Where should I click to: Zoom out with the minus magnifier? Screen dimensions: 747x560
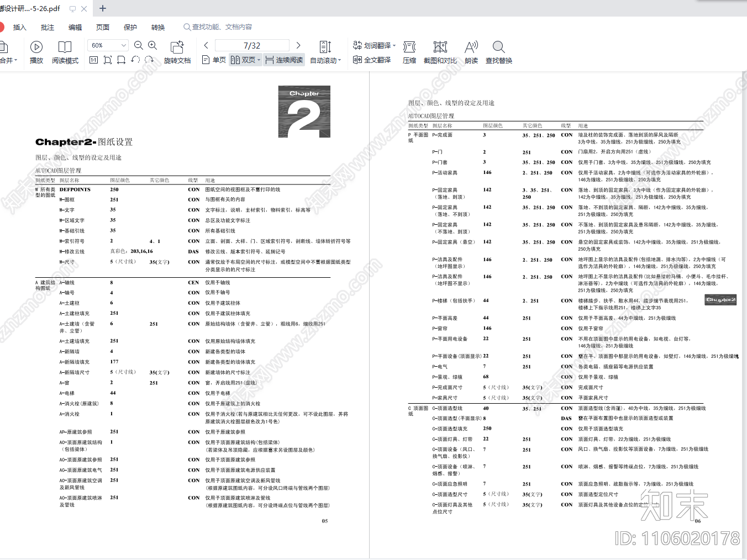[139, 45]
